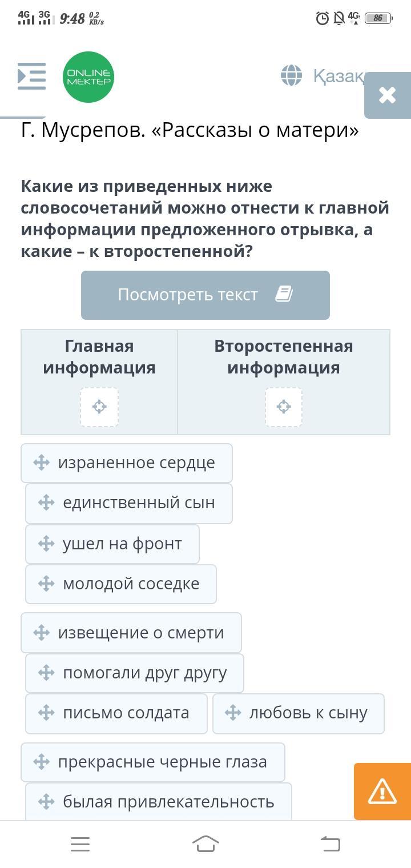Click the book icon on text button

click(284, 294)
